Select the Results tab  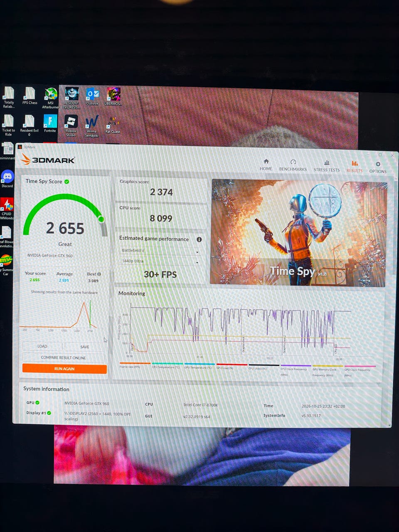click(355, 167)
